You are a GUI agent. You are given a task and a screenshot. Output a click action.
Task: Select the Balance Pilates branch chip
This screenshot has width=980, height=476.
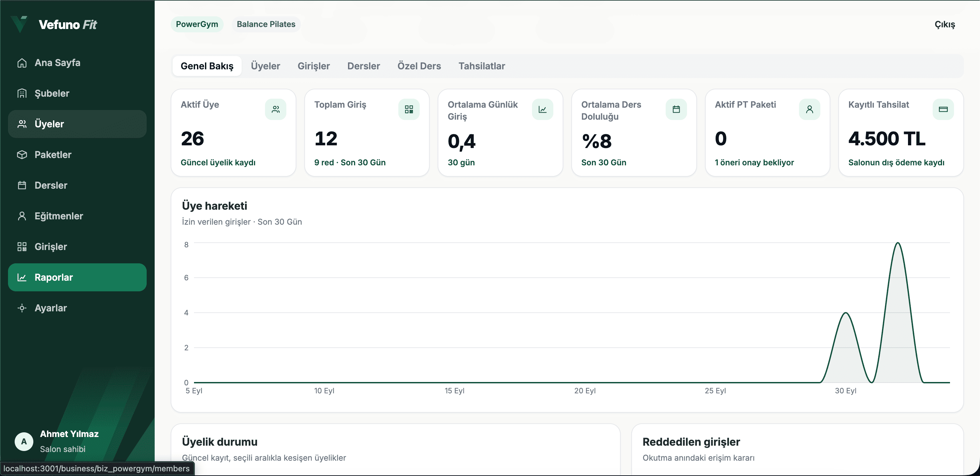tap(266, 24)
